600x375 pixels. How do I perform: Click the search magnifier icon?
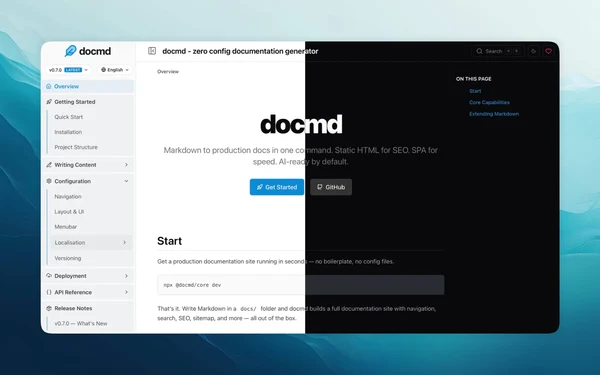pyautogui.click(x=479, y=51)
